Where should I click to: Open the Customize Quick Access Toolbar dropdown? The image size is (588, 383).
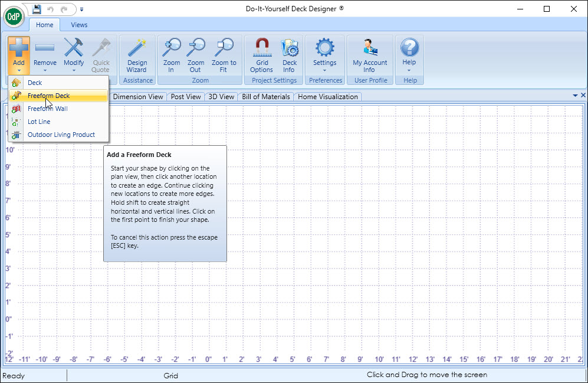coord(81,9)
